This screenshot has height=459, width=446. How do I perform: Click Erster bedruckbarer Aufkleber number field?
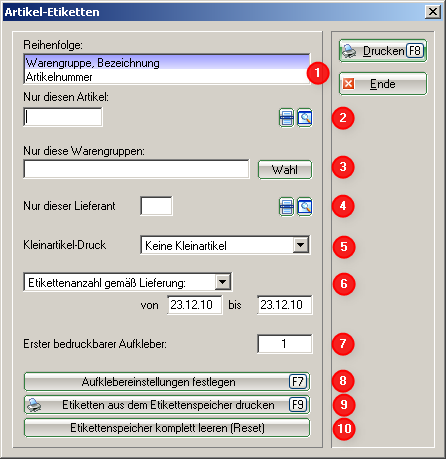point(285,344)
